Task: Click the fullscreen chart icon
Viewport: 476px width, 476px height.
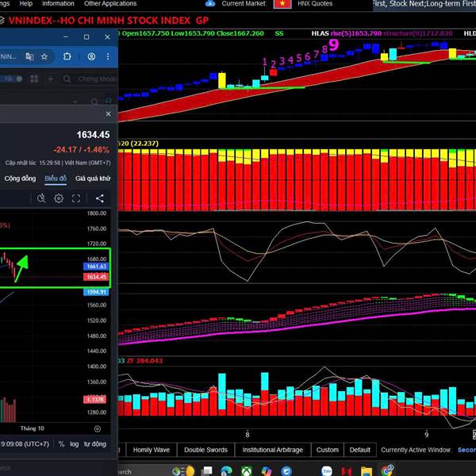Action: (77, 198)
